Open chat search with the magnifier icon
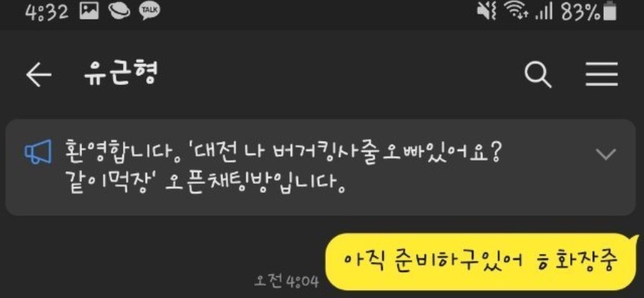Image resolution: width=644 pixels, height=298 pixels. [538, 74]
